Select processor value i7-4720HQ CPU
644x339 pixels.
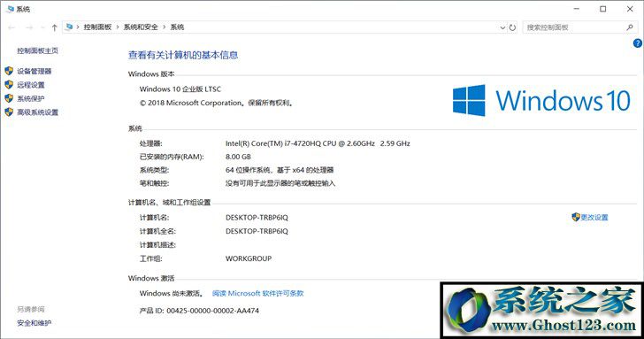pos(318,143)
